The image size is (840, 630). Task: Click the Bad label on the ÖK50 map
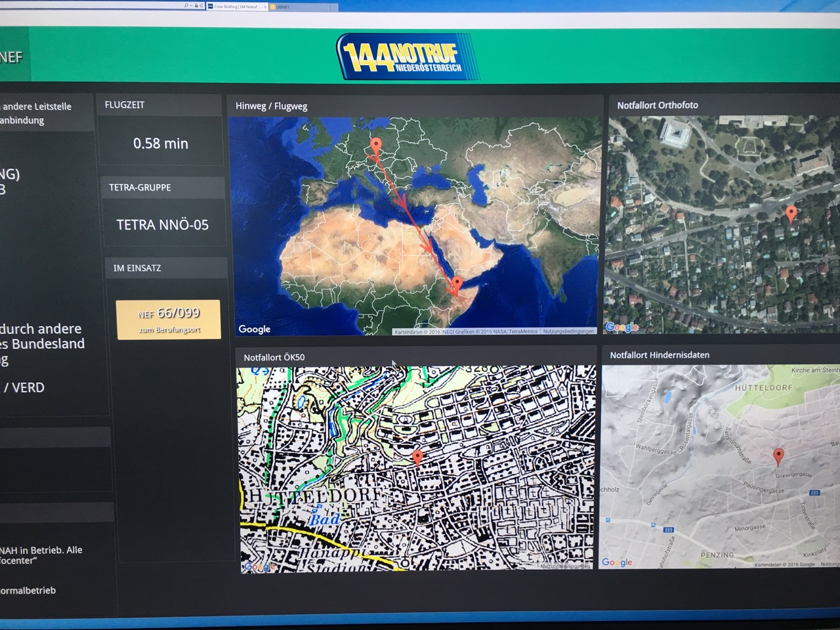[324, 519]
